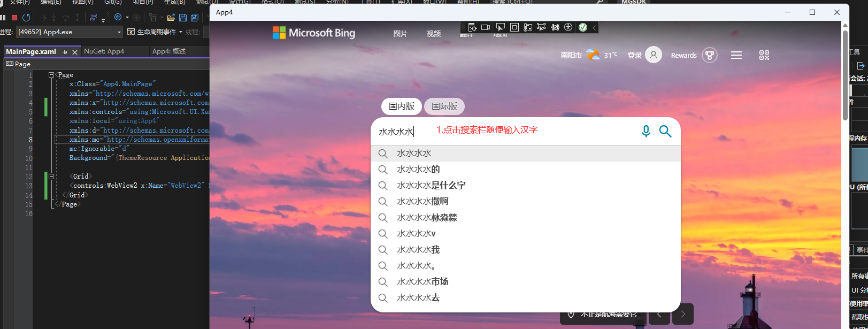Click binding failures braces icon
This screenshot has height=329, width=868.
pyautogui.click(x=555, y=27)
